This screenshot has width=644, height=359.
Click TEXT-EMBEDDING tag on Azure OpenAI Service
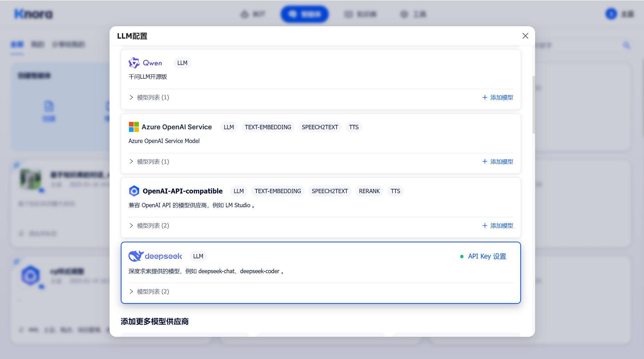point(268,127)
